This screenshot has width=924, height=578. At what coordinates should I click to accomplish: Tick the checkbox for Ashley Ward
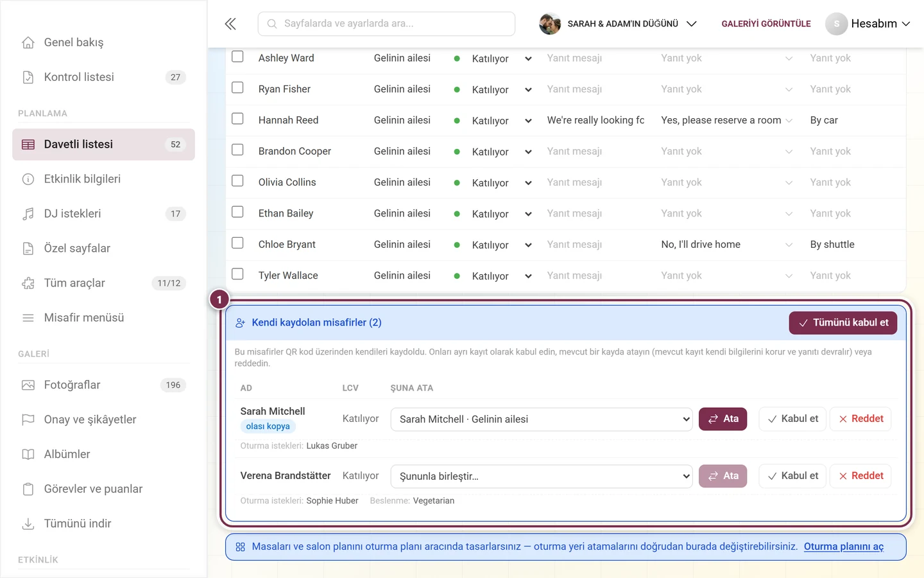[x=237, y=57]
